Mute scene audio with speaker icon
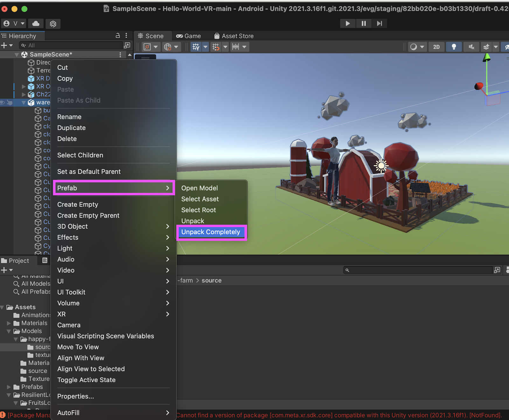Image resolution: width=509 pixels, height=420 pixels. [x=471, y=47]
